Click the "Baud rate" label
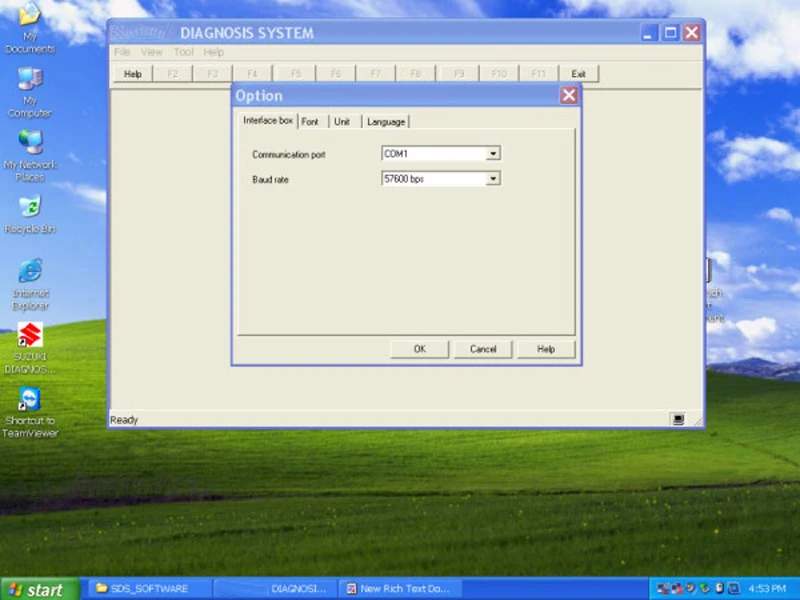 [270, 180]
